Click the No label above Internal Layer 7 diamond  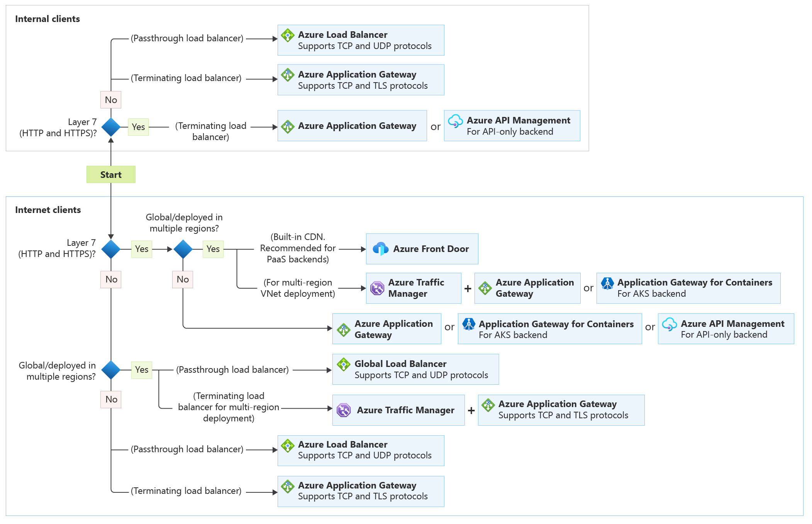[x=111, y=100]
